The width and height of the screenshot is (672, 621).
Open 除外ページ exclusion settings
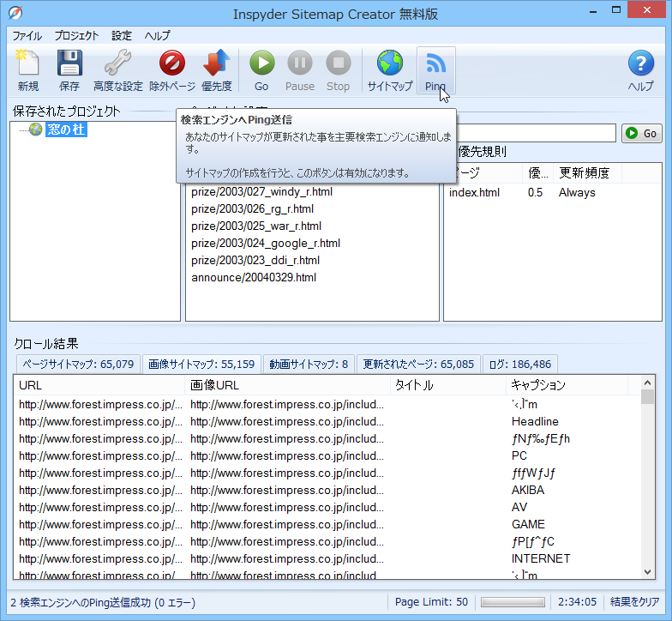(x=172, y=70)
